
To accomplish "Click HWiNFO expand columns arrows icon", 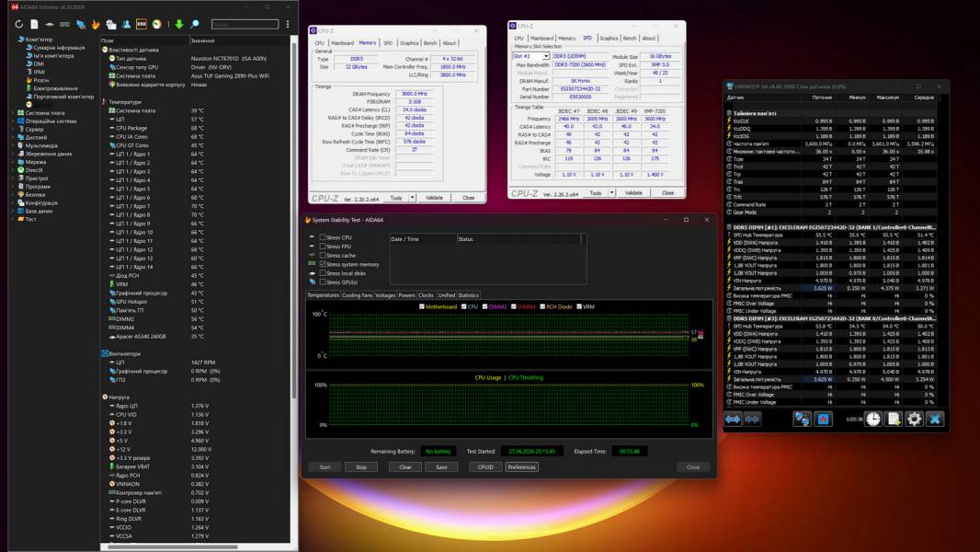I will click(733, 419).
